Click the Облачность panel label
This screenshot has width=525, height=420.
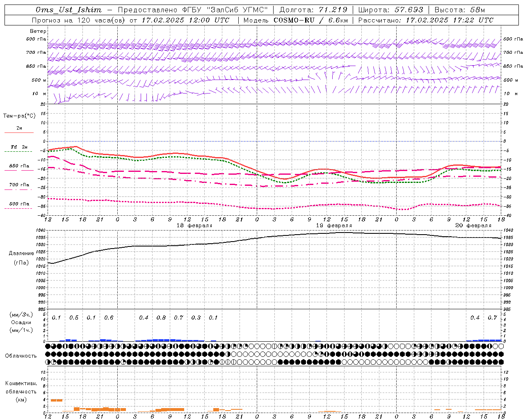(x=21, y=356)
